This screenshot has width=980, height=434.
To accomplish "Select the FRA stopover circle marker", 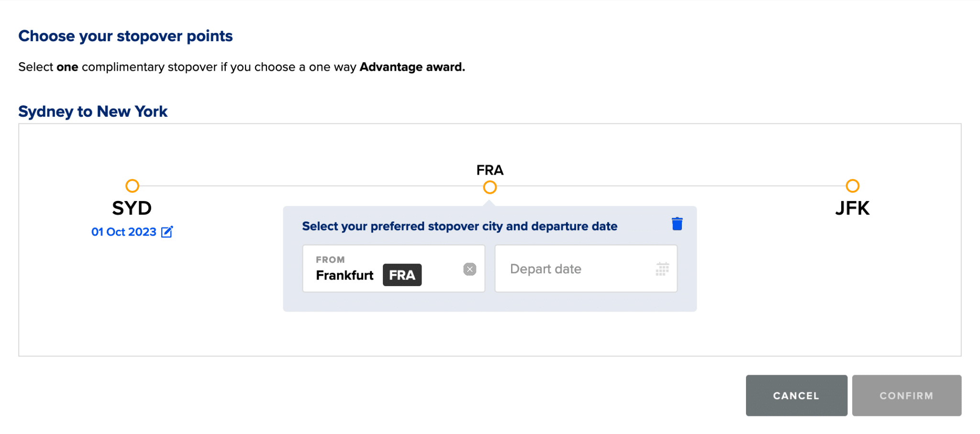I will pos(490,187).
